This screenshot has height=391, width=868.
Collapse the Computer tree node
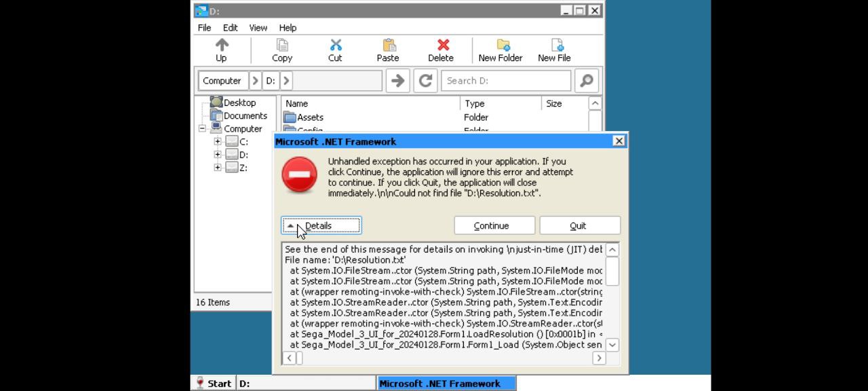[202, 128]
